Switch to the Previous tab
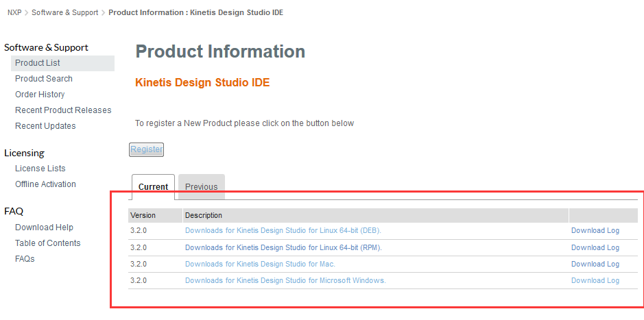This screenshot has height=320, width=644. [201, 186]
